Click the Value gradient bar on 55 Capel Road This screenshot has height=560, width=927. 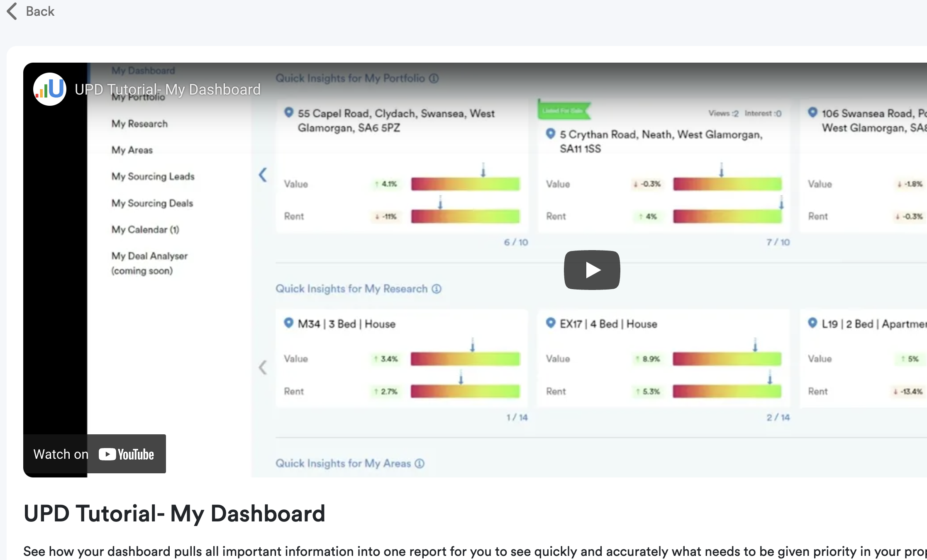465,184
